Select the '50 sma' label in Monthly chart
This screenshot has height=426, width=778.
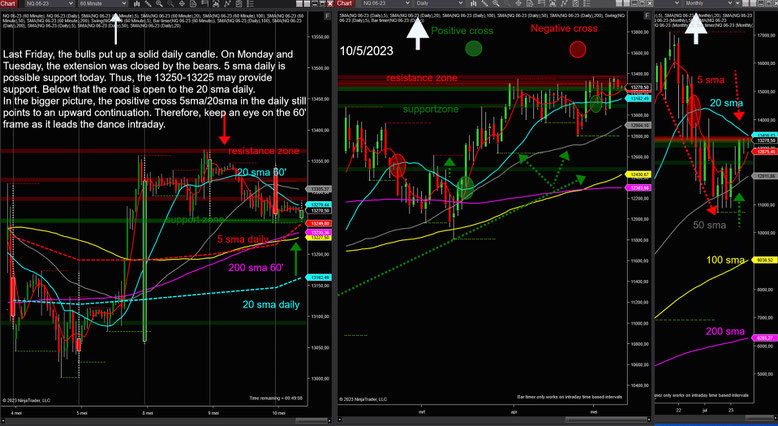pos(709,225)
